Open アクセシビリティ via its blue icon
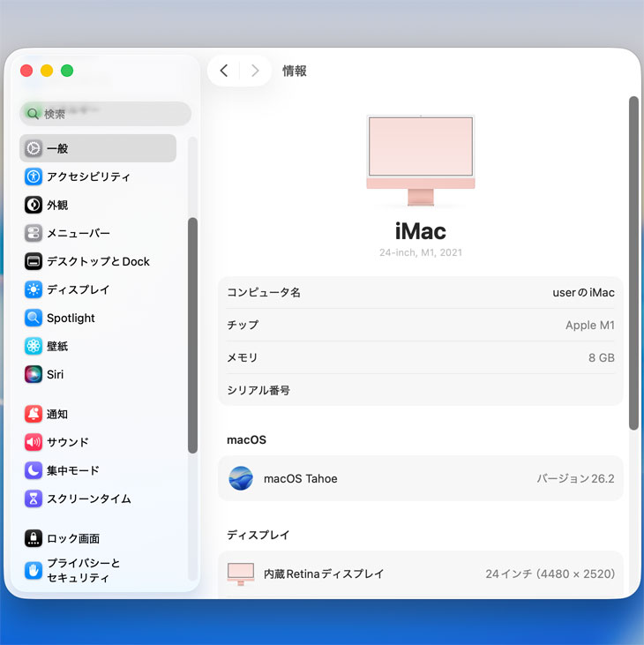The image size is (644, 645). pos(34,176)
